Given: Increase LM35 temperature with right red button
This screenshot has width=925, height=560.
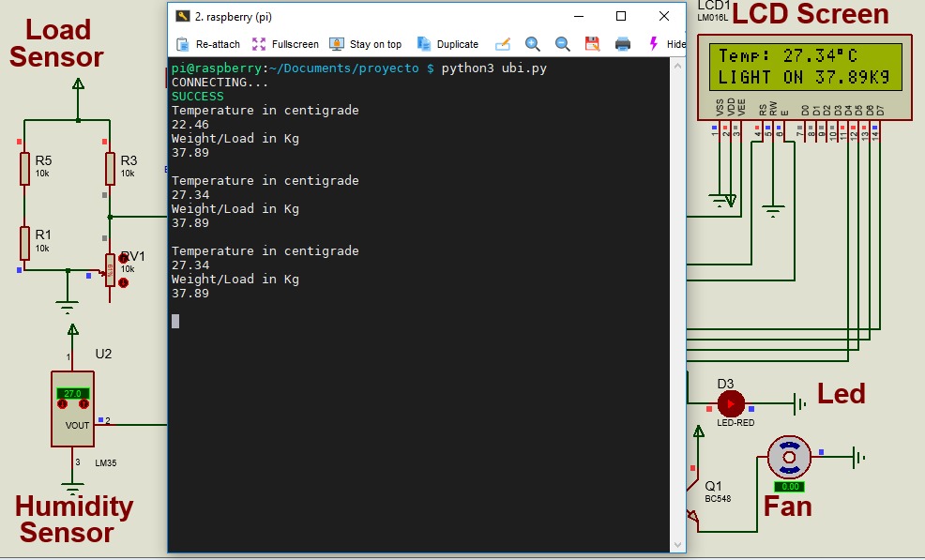Looking at the screenshot, I should click(83, 404).
